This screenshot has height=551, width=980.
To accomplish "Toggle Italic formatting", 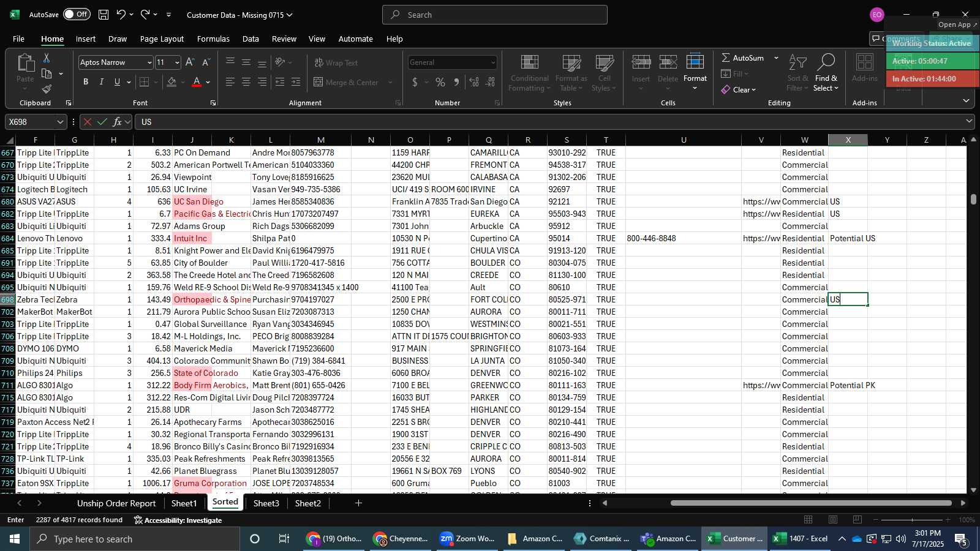I will coord(102,81).
